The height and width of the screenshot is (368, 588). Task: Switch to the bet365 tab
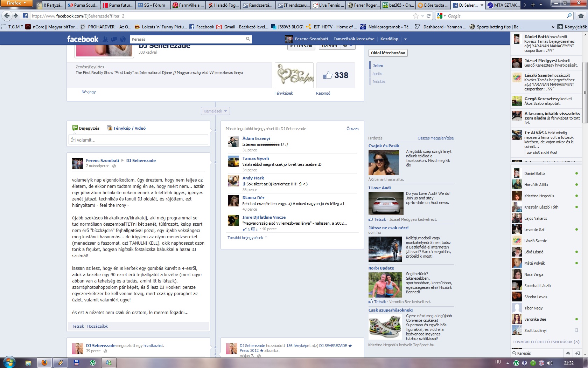[398, 5]
